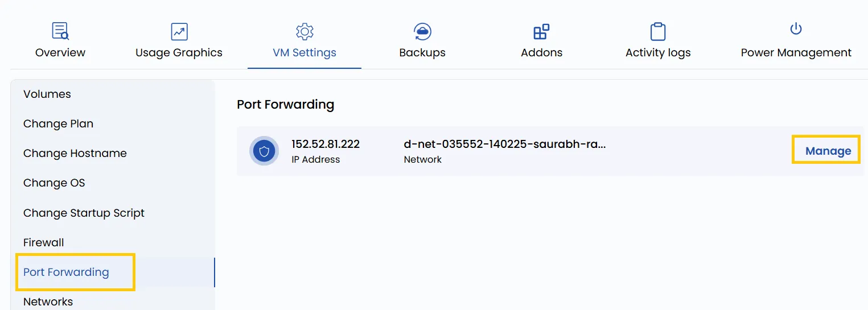This screenshot has width=868, height=310.
Task: Click the Overview magnifier document icon
Action: [60, 31]
